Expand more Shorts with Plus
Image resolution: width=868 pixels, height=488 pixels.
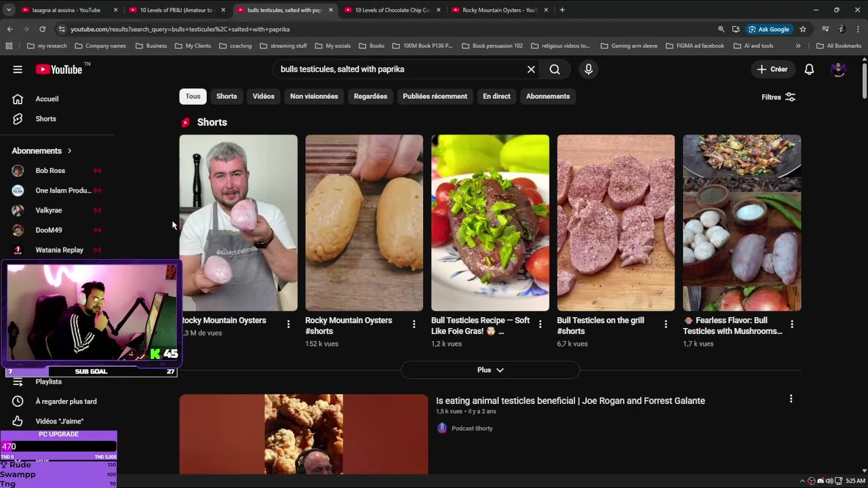[490, 370]
